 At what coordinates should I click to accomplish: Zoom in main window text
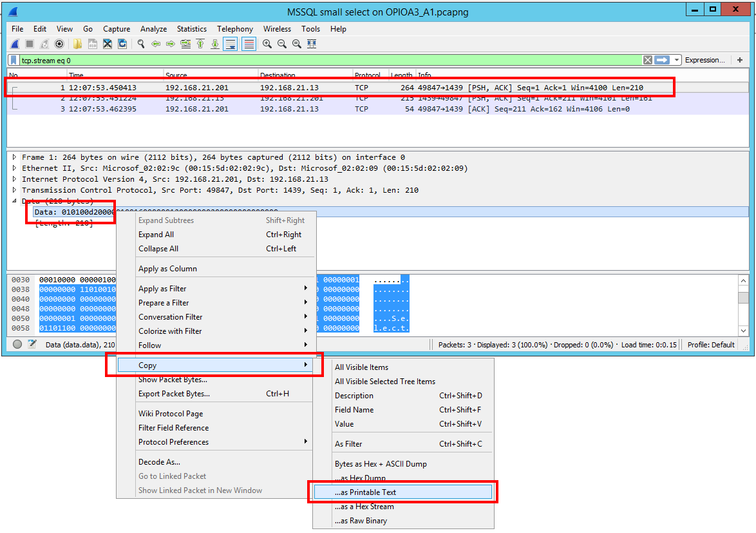(x=267, y=44)
